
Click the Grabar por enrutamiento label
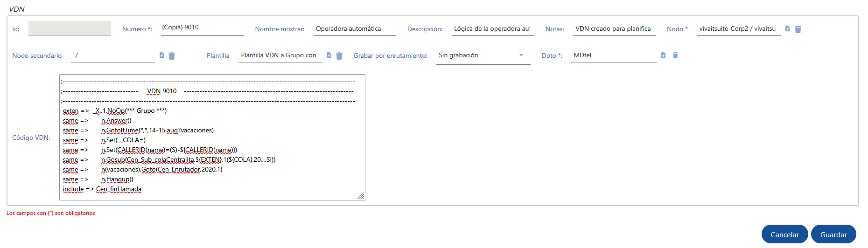coord(391,55)
